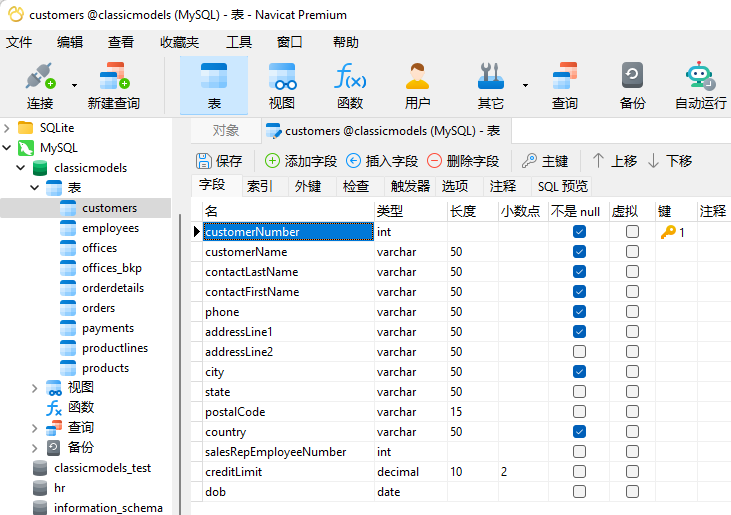Click the 'date' type cell for dob
Image resolution: width=731 pixels, height=515 pixels.
pos(410,492)
